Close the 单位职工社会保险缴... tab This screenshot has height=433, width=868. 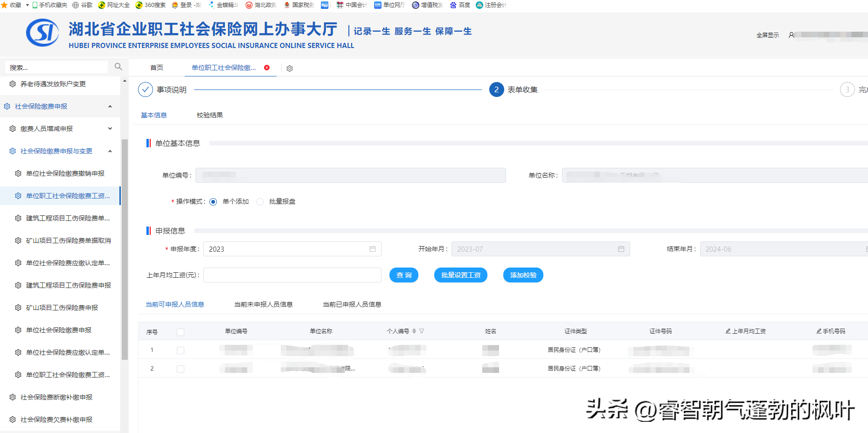pyautogui.click(x=267, y=68)
